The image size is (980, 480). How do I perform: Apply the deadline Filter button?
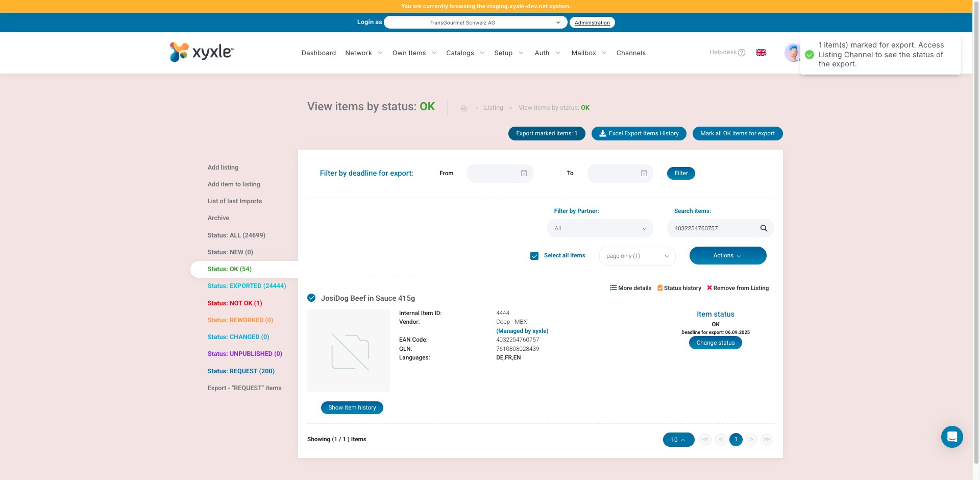(681, 174)
